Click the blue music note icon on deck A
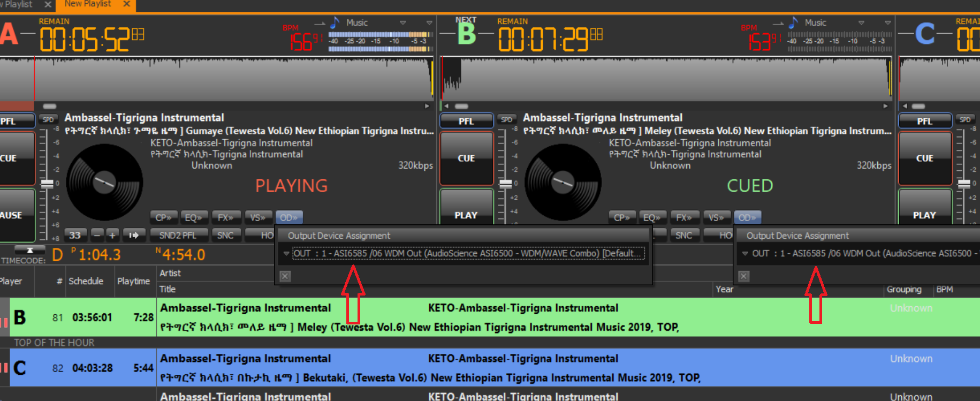 pyautogui.click(x=335, y=22)
